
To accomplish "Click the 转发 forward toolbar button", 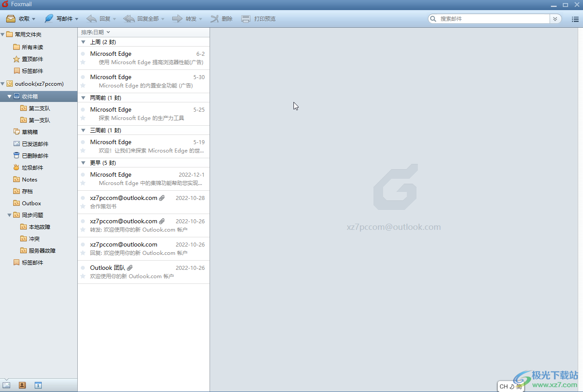I will coord(184,19).
